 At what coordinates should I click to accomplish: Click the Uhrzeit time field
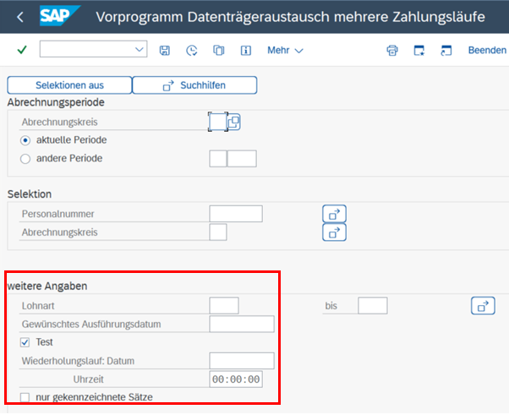pos(236,379)
